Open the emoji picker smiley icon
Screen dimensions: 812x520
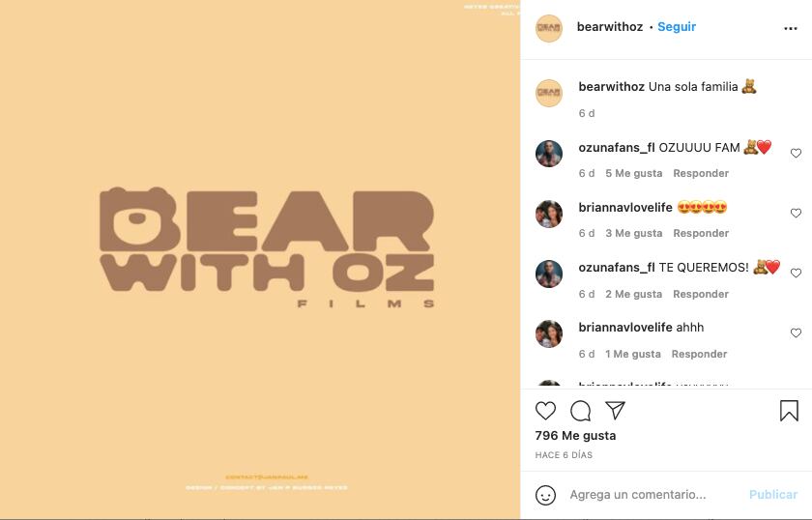[545, 495]
